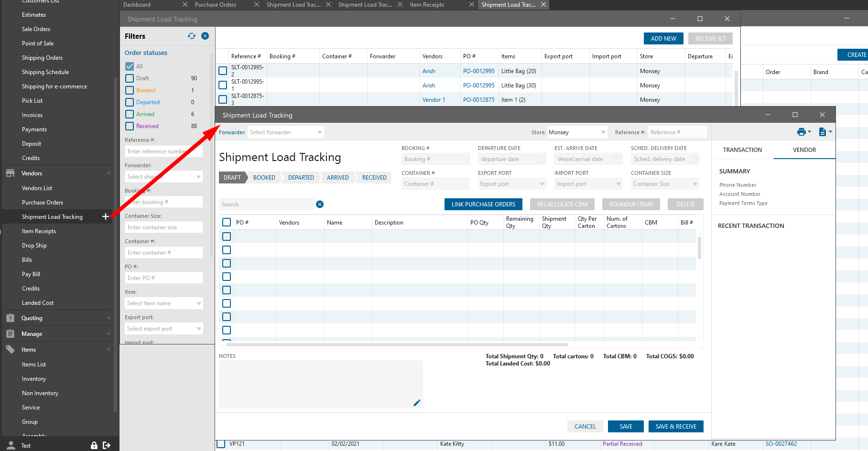Click LINK PURCHASE ORDERS button

[x=483, y=204]
